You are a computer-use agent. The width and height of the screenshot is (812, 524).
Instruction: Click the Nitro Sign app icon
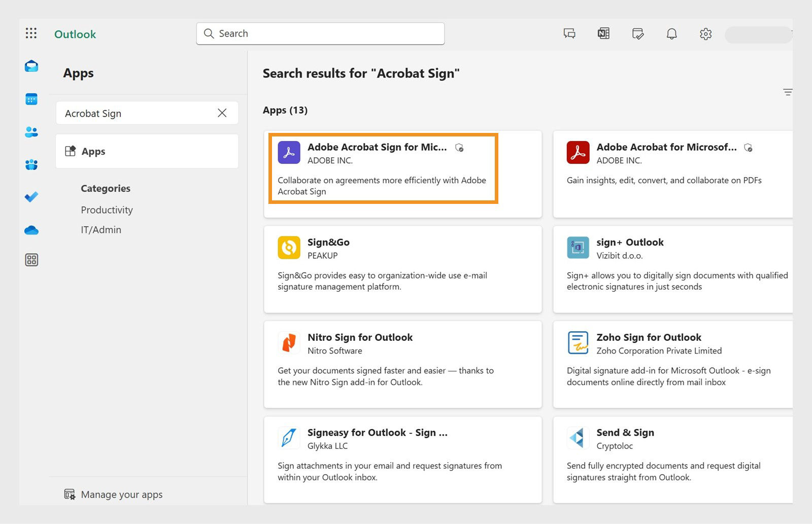point(289,343)
